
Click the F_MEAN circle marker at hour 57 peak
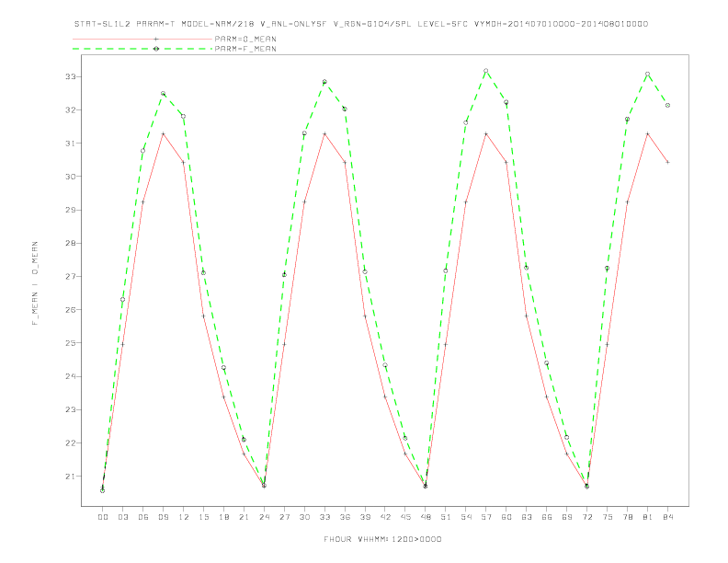coord(486,71)
